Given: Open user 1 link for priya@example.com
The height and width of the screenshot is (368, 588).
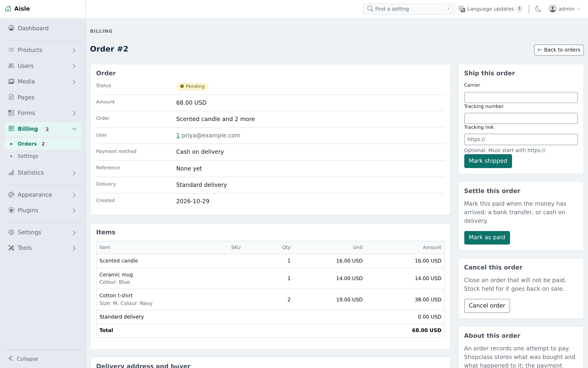Looking at the screenshot, I should pos(178,135).
